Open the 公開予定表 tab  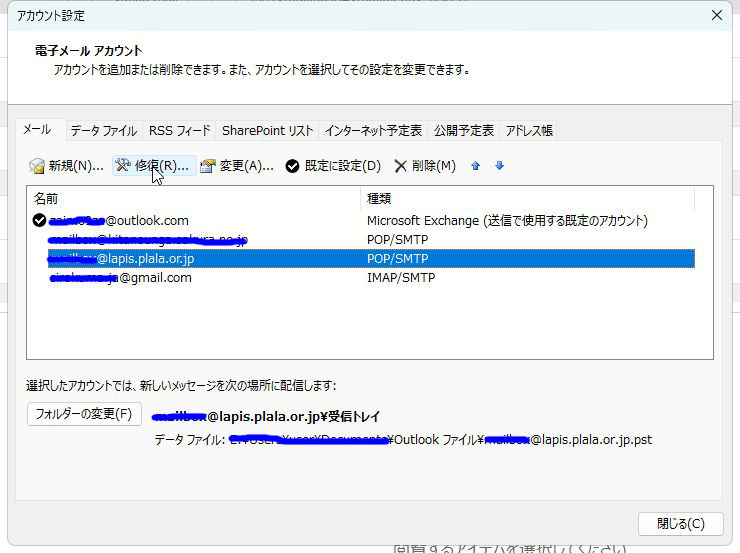pos(463,131)
